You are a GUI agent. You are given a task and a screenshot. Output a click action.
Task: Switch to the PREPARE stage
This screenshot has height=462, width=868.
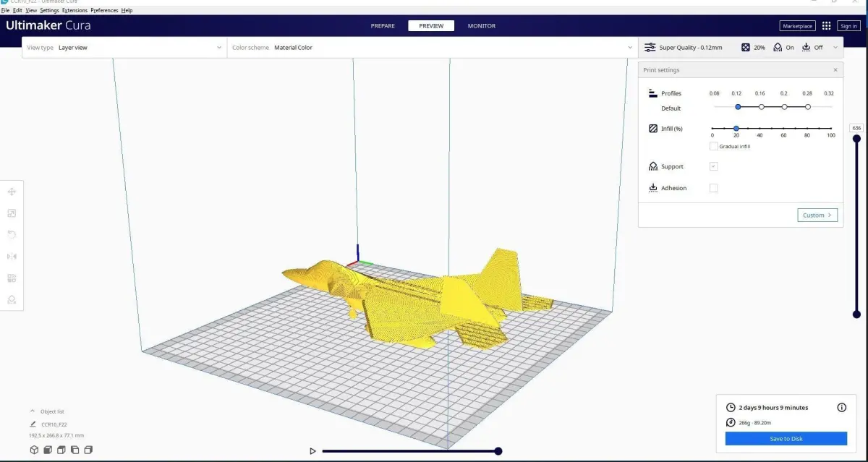pos(383,26)
